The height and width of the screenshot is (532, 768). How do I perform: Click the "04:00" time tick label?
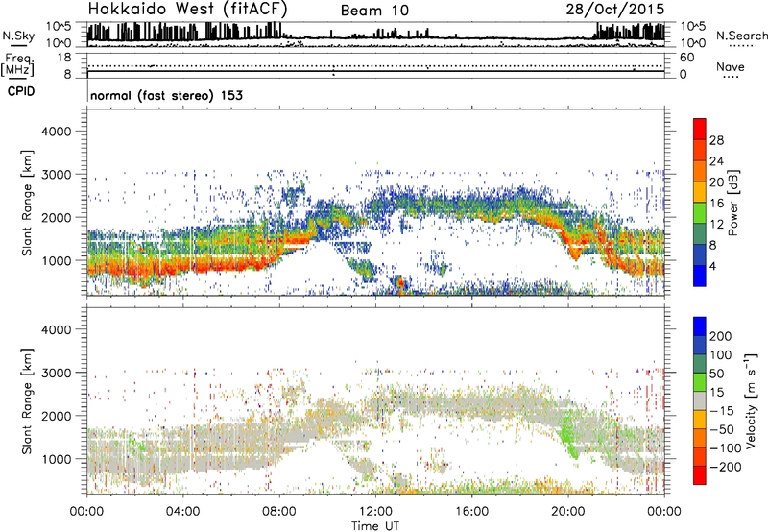coord(183,512)
